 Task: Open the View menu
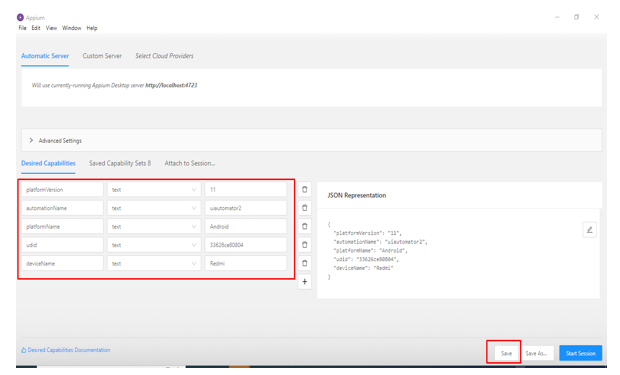point(51,28)
